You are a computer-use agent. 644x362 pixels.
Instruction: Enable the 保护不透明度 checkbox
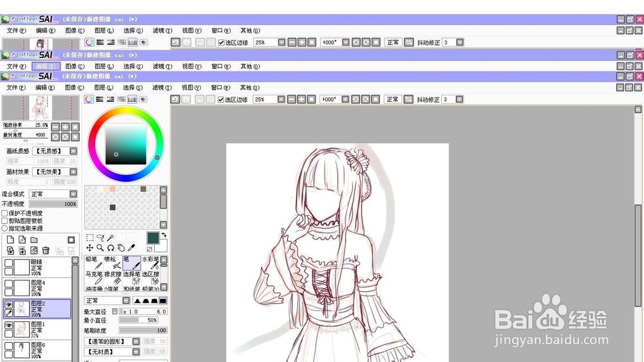click(5, 213)
